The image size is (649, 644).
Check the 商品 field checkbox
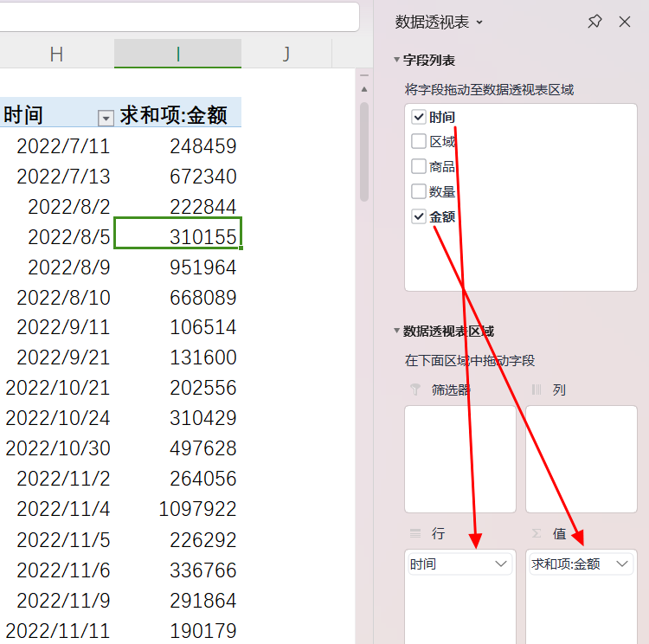pos(419,166)
